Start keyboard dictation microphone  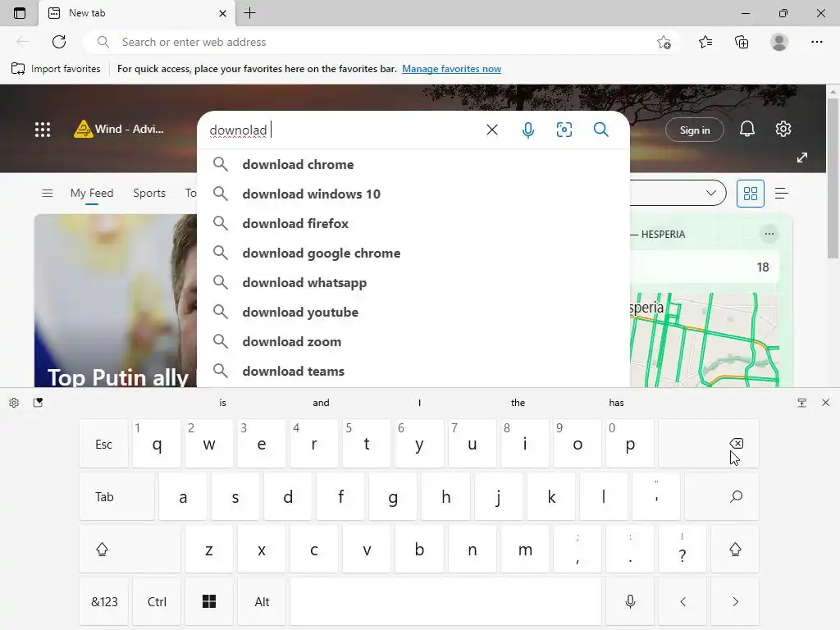coord(630,601)
